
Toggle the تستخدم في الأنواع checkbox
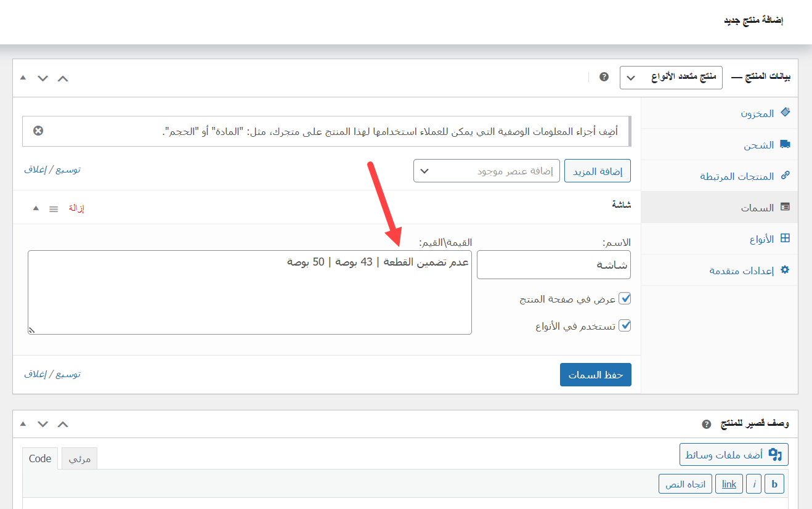click(x=625, y=325)
